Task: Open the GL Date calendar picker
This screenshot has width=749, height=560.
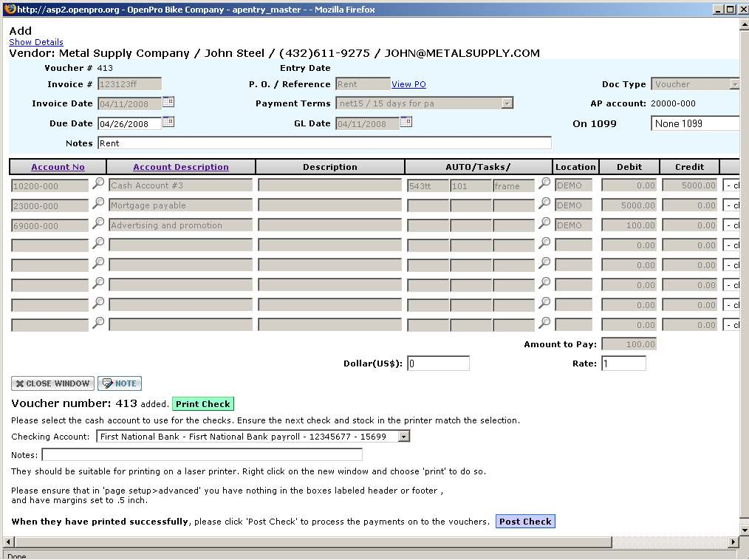Action: tap(406, 123)
